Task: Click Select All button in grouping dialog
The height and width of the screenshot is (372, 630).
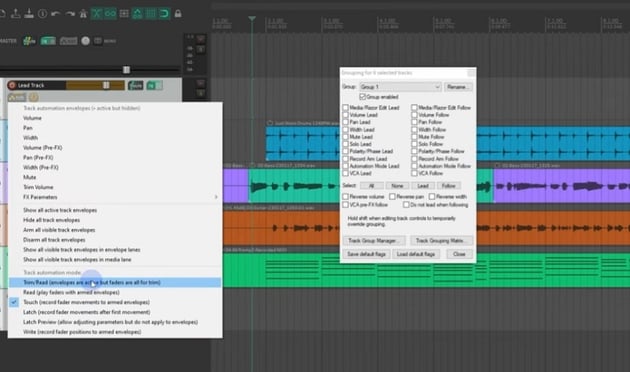Action: (371, 186)
